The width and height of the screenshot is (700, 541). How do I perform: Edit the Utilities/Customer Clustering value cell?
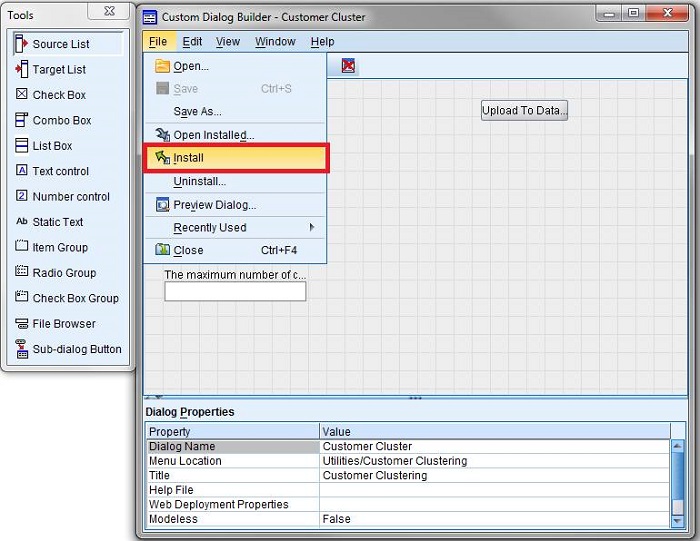pyautogui.click(x=495, y=461)
